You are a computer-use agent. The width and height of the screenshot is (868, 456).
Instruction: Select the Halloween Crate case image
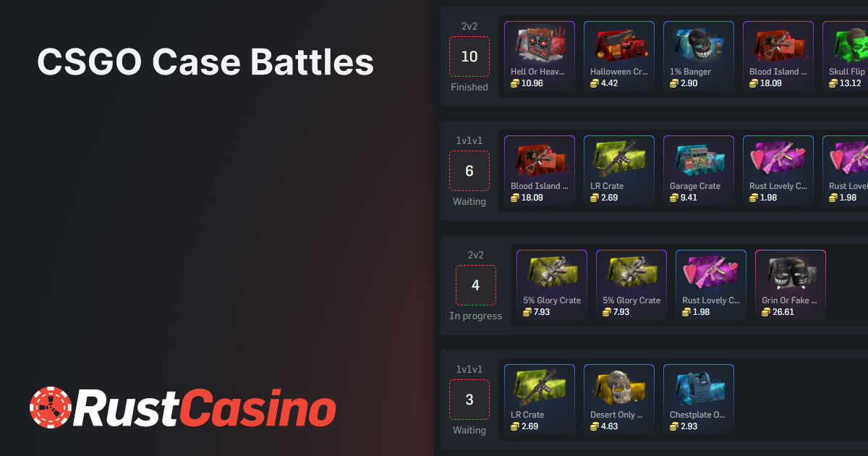click(619, 45)
